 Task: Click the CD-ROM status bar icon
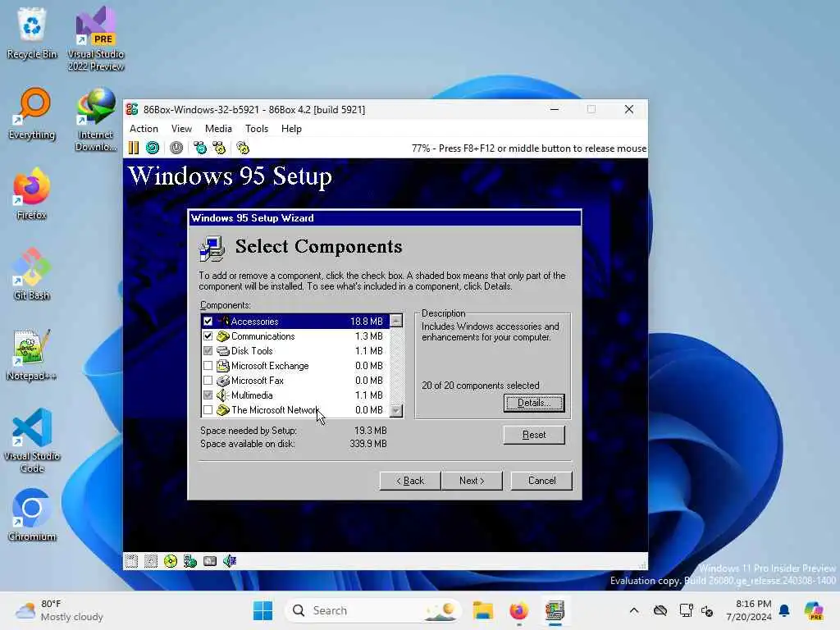coord(171,561)
